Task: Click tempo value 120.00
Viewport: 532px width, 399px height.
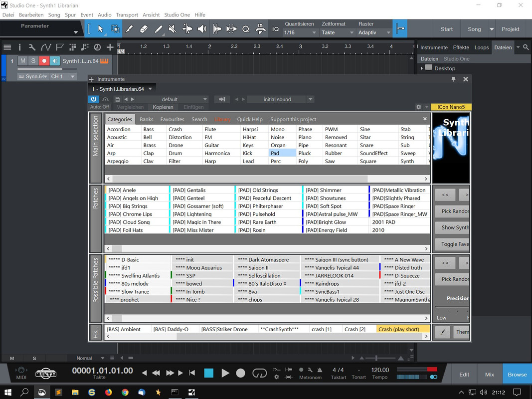Action: pyautogui.click(x=380, y=370)
